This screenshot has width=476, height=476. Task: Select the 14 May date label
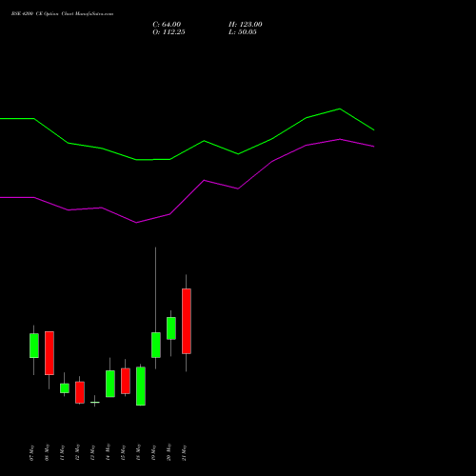(x=108, y=453)
